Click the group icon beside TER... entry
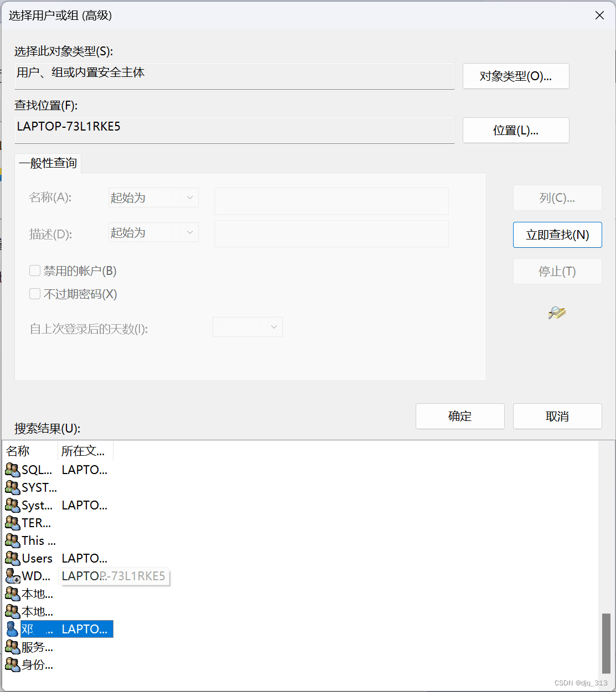This screenshot has width=616, height=692. click(x=12, y=523)
